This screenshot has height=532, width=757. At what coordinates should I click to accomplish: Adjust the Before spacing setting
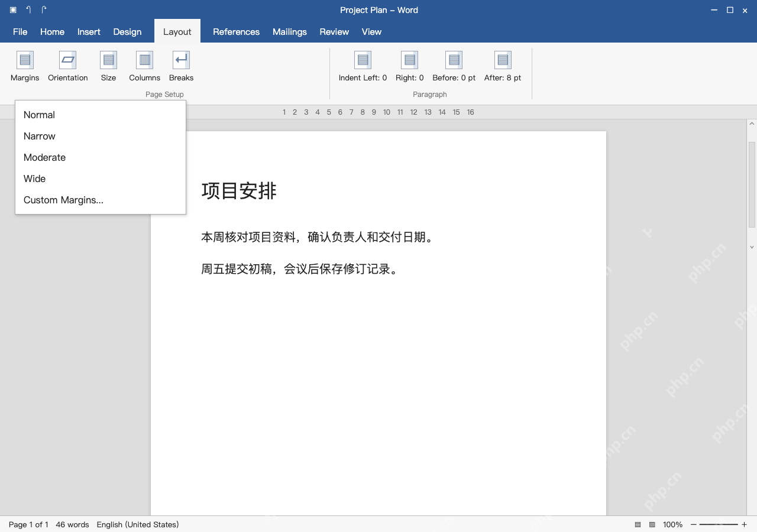pyautogui.click(x=454, y=66)
